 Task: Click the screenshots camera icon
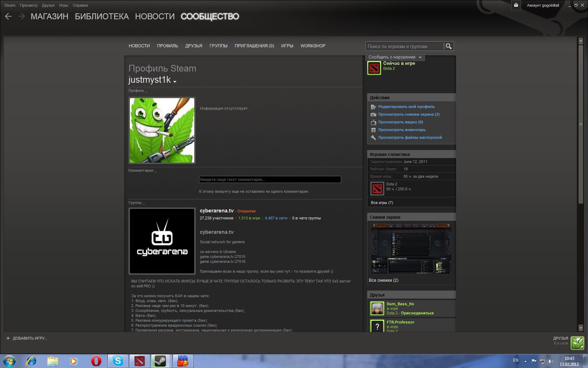coord(373,115)
